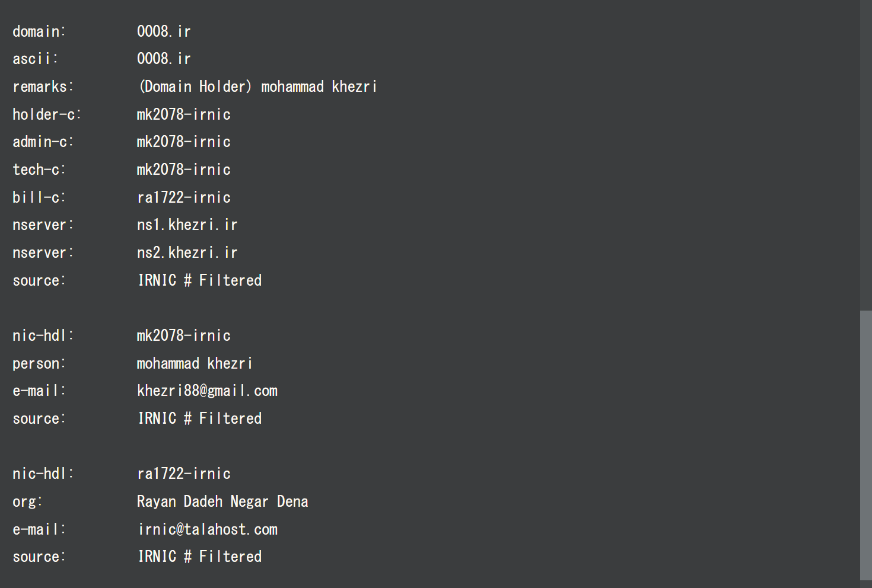Click the nic-hdl value mk2078-irnic
Screen dimensions: 872x588
pos(184,335)
